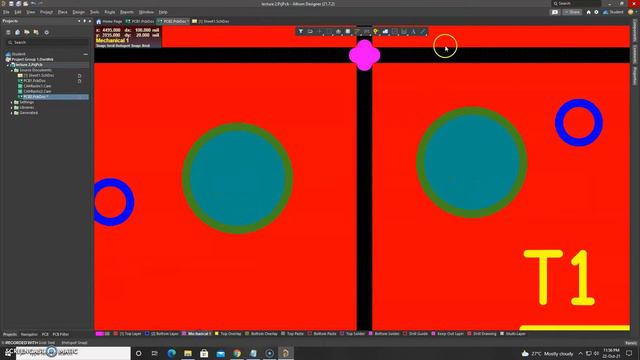Click the Share button
This screenshot has width=640, height=360.
tap(572, 12)
